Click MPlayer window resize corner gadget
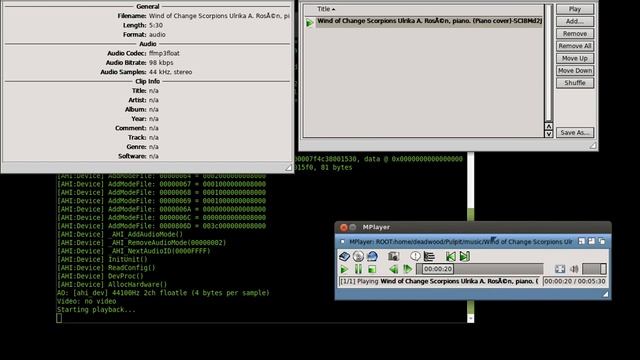 pyautogui.click(x=605, y=294)
